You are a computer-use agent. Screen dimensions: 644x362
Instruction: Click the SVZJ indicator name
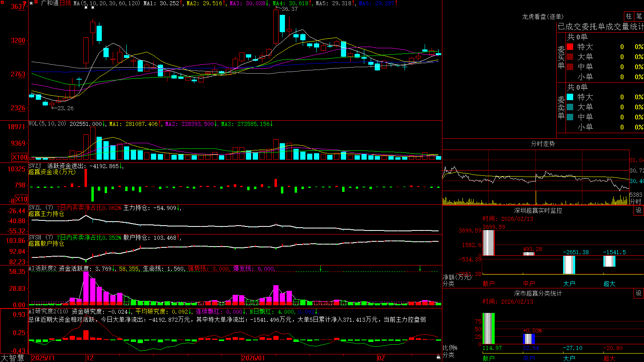tap(35, 166)
